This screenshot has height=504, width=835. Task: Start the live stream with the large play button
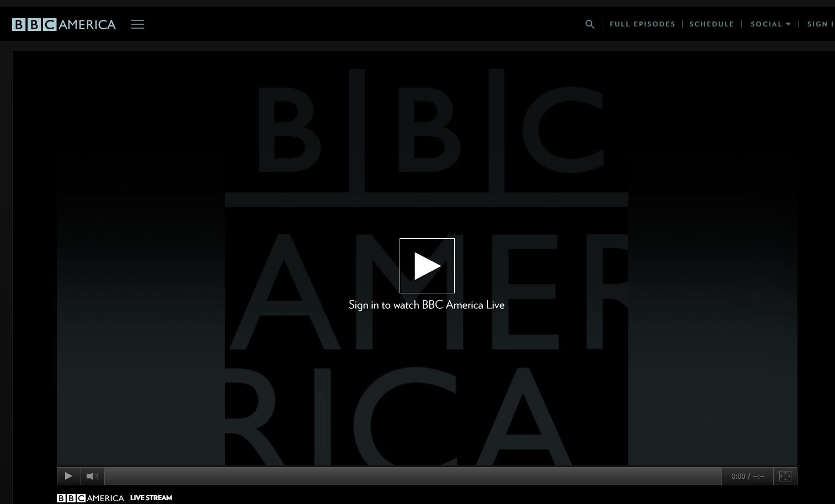point(427,266)
